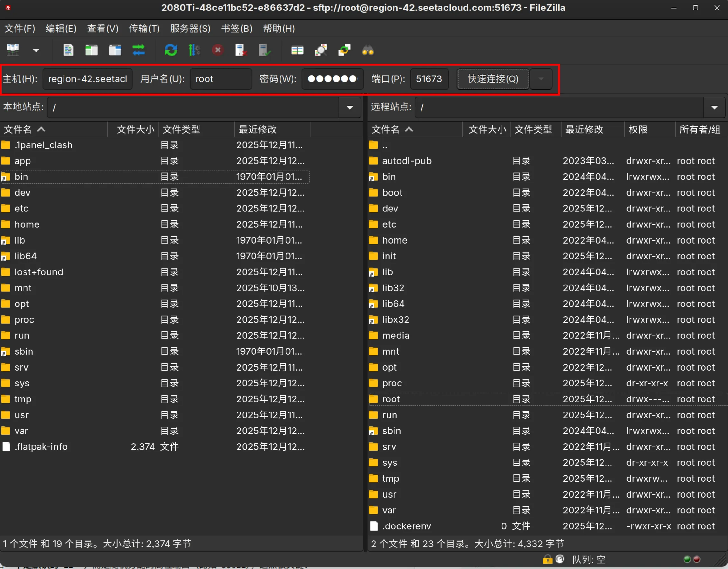Reconnect to the last used server
Viewport: 728px width, 569px height.
264,50
